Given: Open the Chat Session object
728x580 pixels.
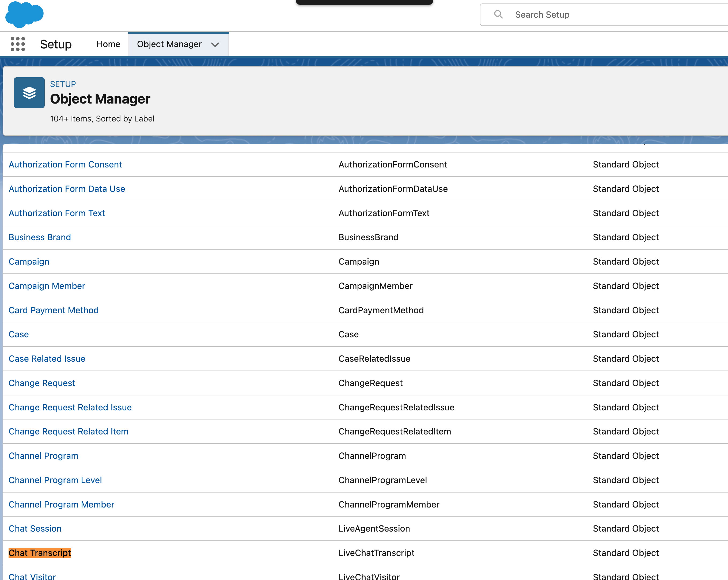Looking at the screenshot, I should pos(35,528).
